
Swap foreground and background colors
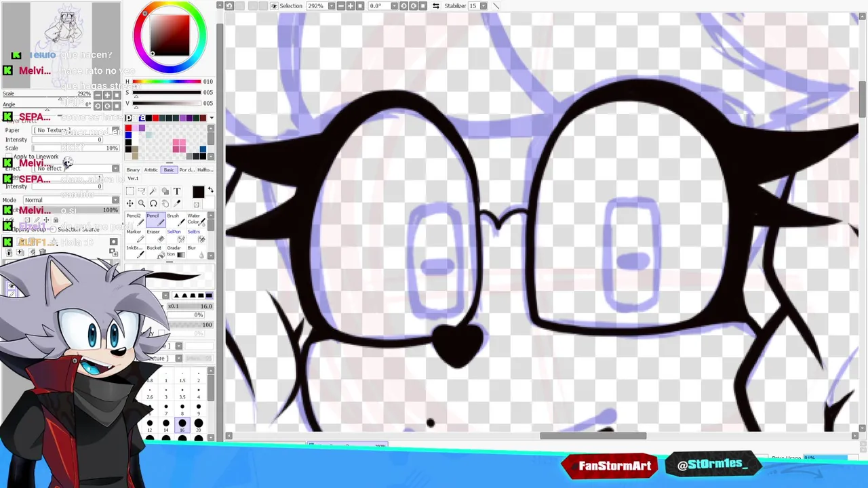[x=211, y=189]
